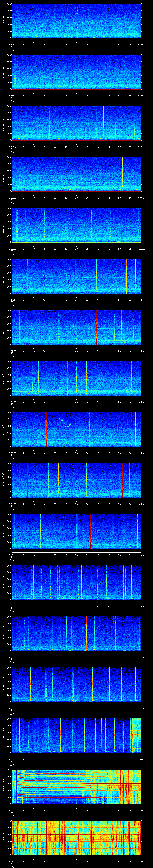The image size is (153, 868).
Task: Select the spectrogram panel starting at 7:05:00
Action: 77,531
